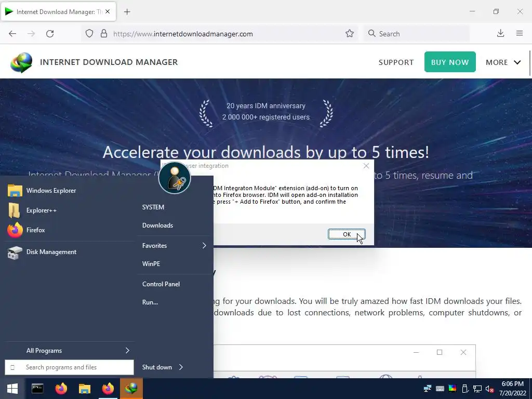Open the Firefox hamburger menu

pos(520,34)
